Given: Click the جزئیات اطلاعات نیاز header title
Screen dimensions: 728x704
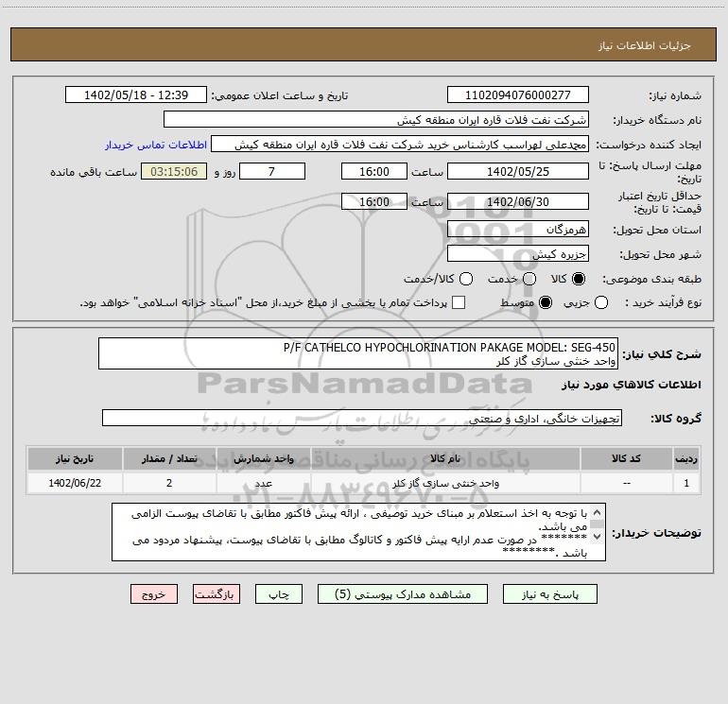Looking at the screenshot, I should (x=645, y=45).
